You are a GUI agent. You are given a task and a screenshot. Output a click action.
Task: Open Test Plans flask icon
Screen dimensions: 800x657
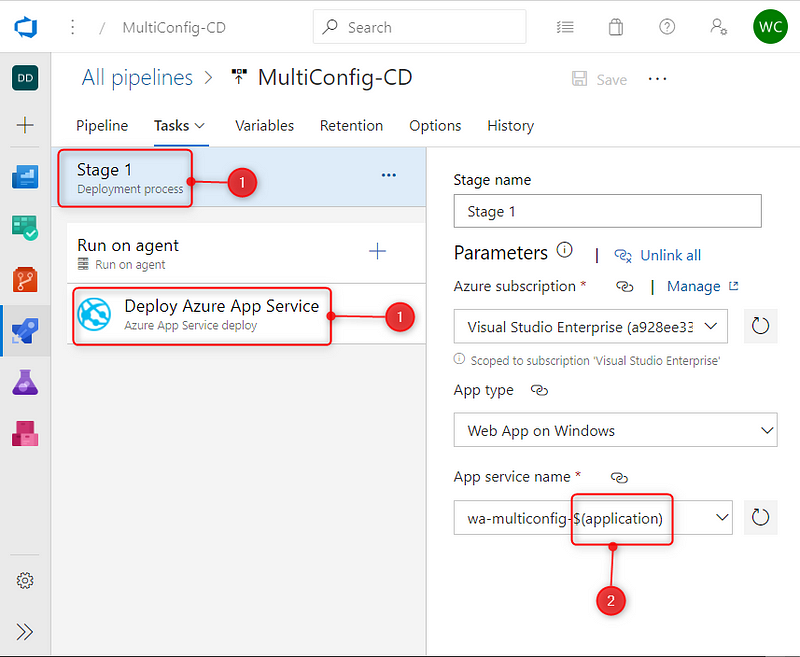click(x=25, y=382)
